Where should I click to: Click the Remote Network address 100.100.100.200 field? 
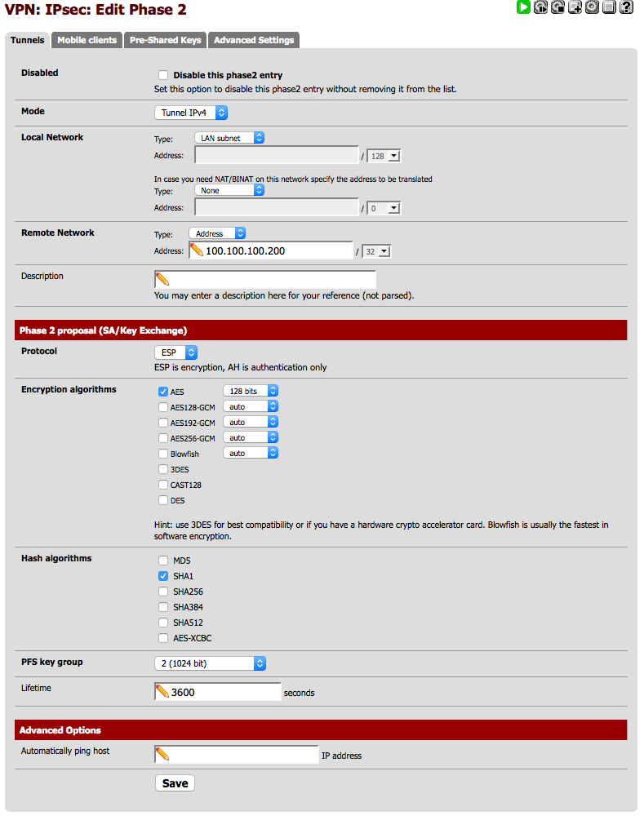[271, 250]
